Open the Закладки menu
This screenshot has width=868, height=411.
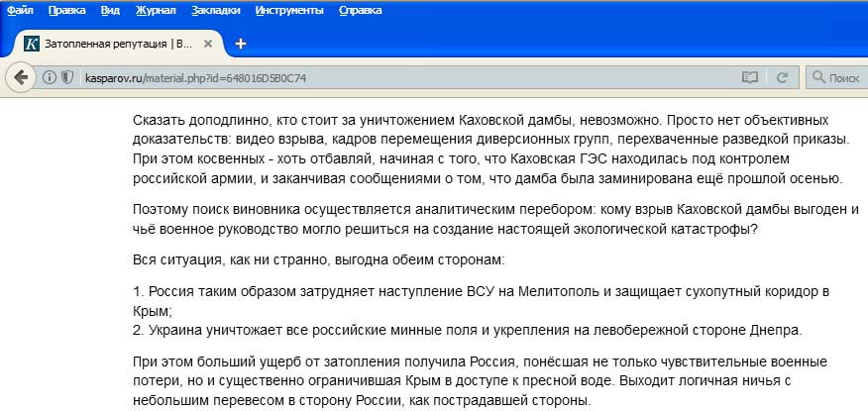point(216,10)
